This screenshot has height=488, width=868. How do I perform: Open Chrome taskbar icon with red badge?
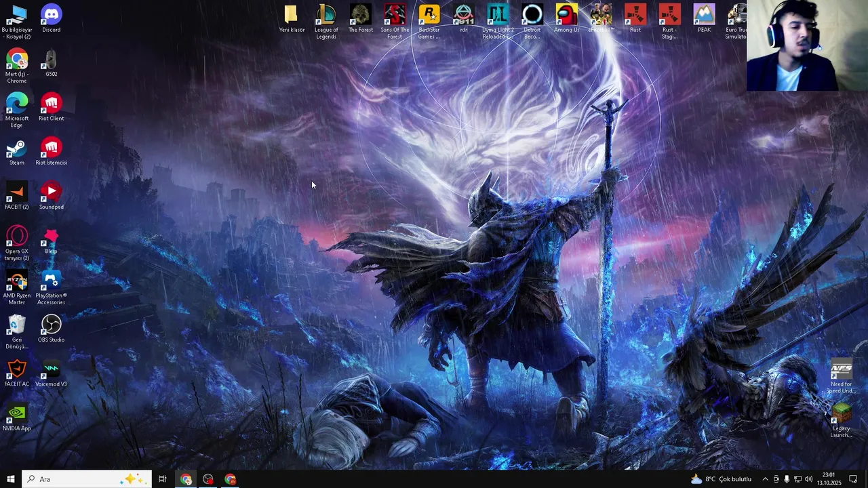[231, 479]
